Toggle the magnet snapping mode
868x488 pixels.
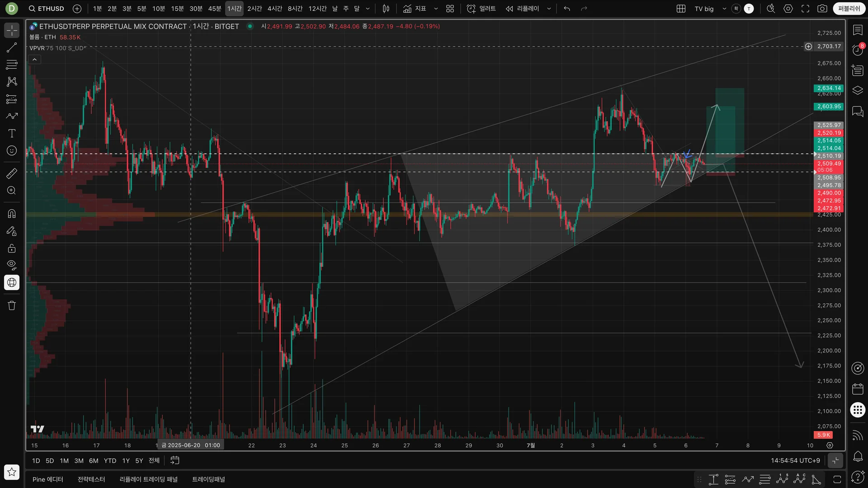[x=12, y=214]
